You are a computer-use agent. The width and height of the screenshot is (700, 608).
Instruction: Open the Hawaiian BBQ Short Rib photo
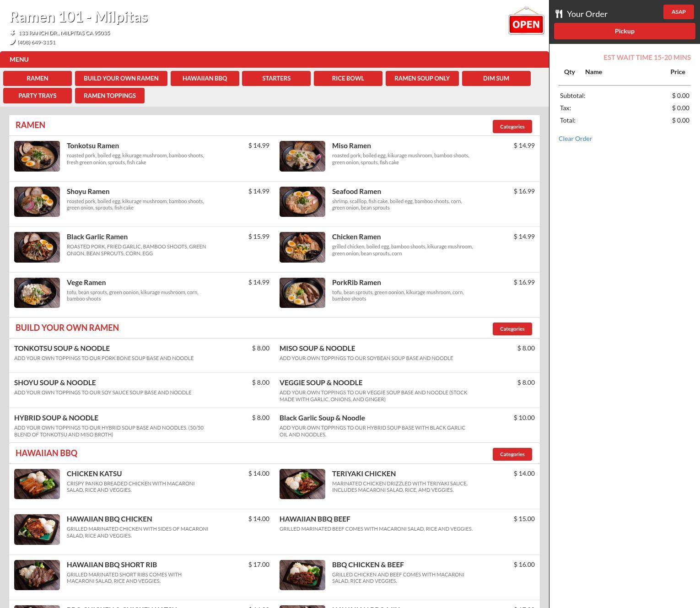37,575
